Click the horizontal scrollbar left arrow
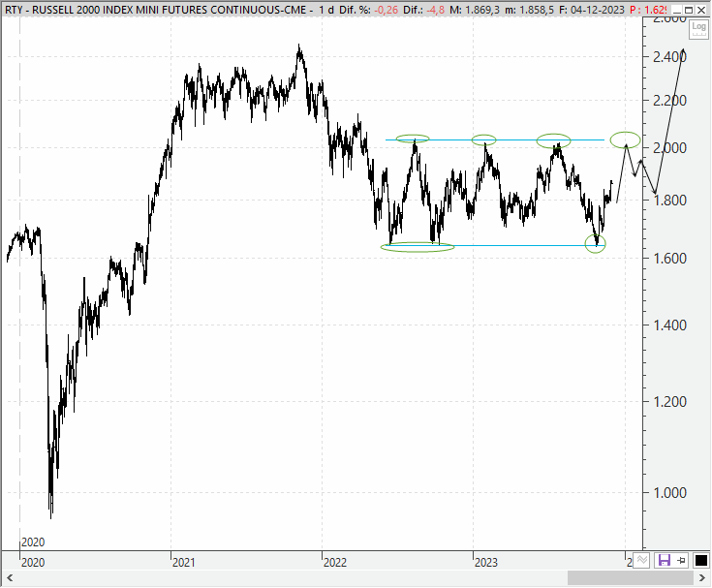The width and height of the screenshot is (712, 588). 9,578
